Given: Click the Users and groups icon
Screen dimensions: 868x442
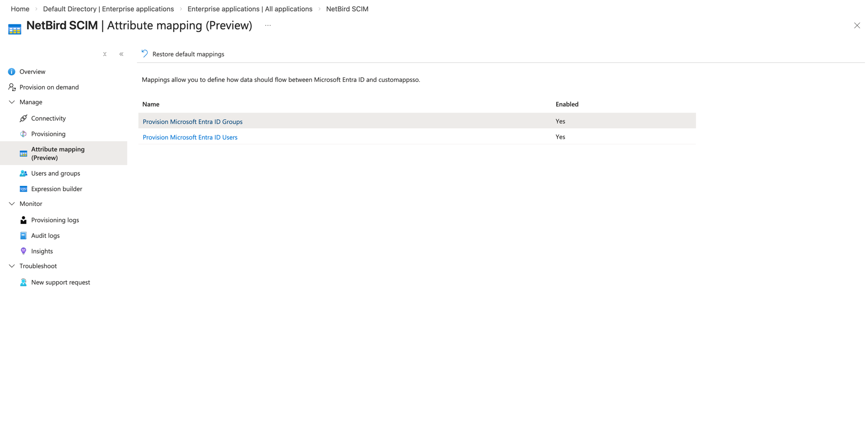Looking at the screenshot, I should (x=23, y=173).
